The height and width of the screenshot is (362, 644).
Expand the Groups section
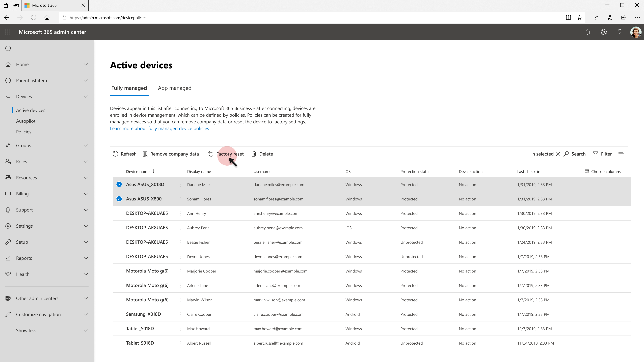point(86,145)
